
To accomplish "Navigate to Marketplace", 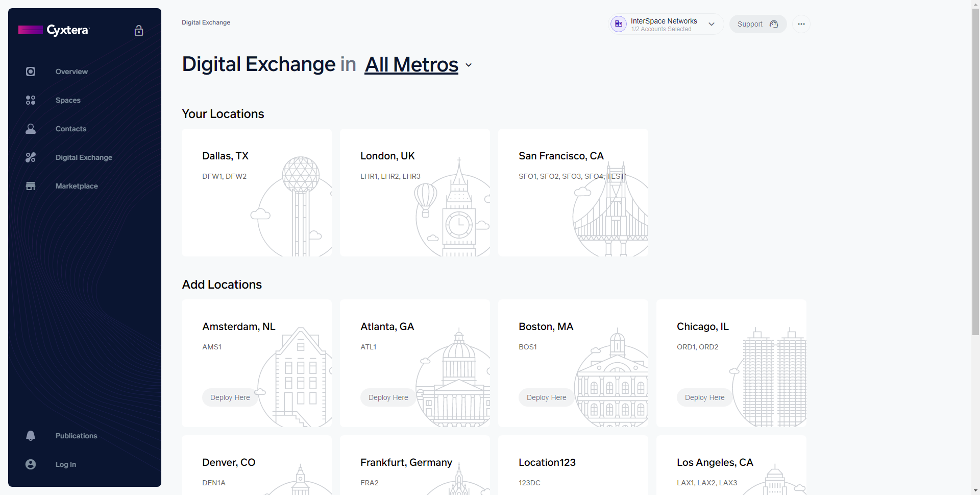I will tap(77, 186).
